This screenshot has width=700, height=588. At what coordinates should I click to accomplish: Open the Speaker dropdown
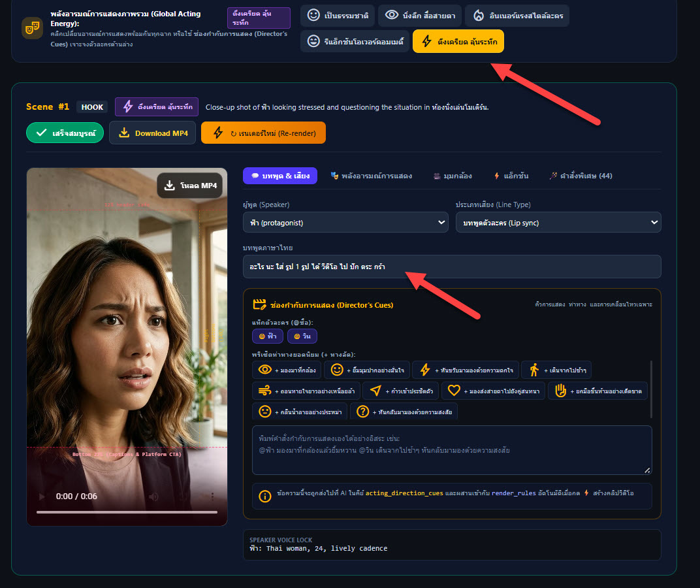[x=345, y=223]
